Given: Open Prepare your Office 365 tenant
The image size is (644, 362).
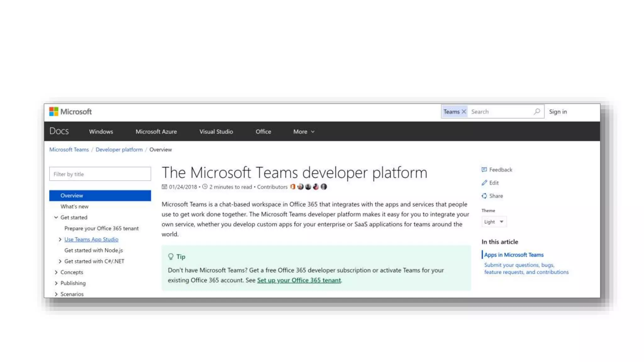Looking at the screenshot, I should (x=102, y=228).
